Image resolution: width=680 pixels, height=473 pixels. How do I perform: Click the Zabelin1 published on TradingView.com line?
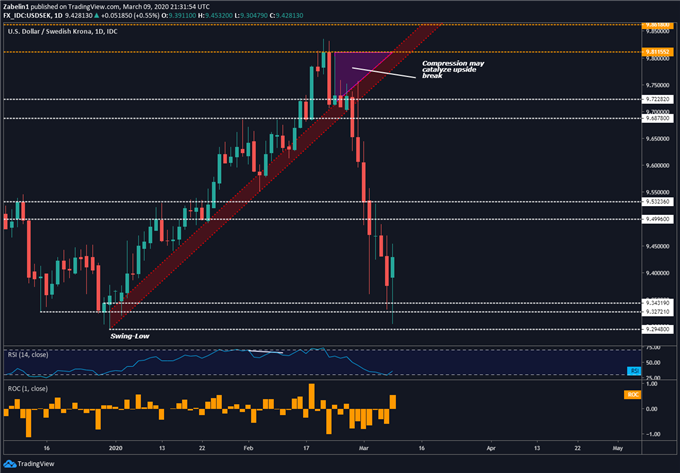point(106,7)
